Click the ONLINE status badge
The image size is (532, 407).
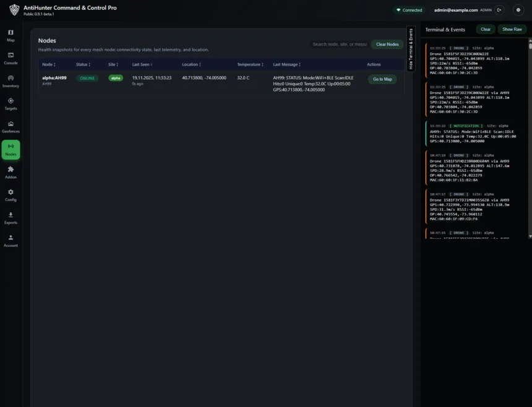87,79
